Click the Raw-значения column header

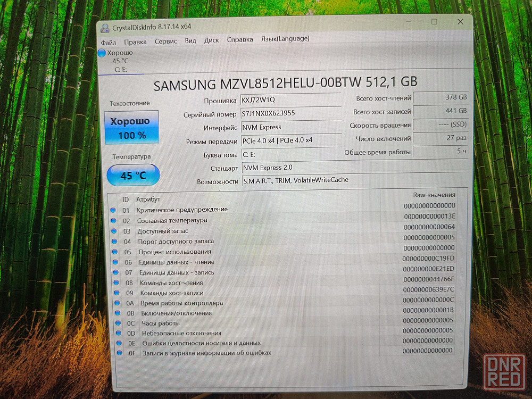[x=434, y=195]
